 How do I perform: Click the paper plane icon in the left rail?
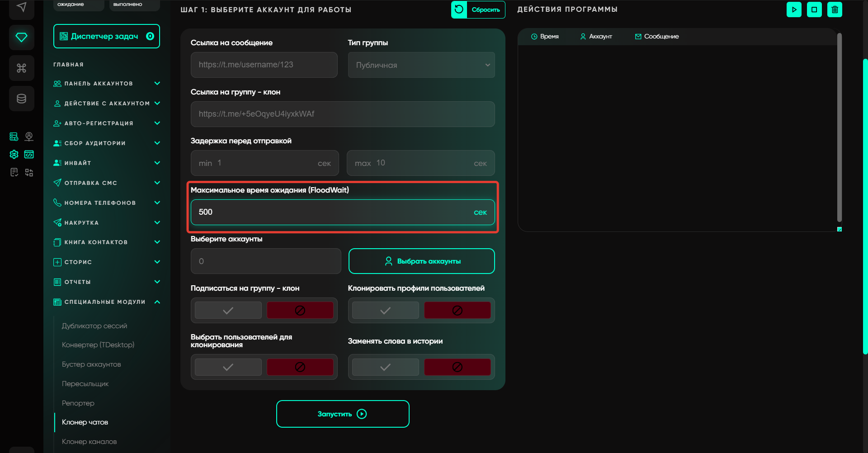point(21,7)
